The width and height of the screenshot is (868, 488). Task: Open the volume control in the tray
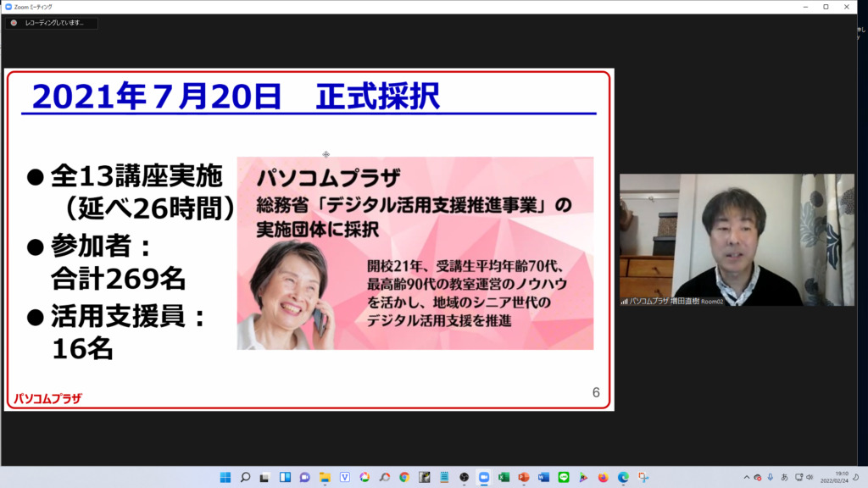(x=810, y=478)
